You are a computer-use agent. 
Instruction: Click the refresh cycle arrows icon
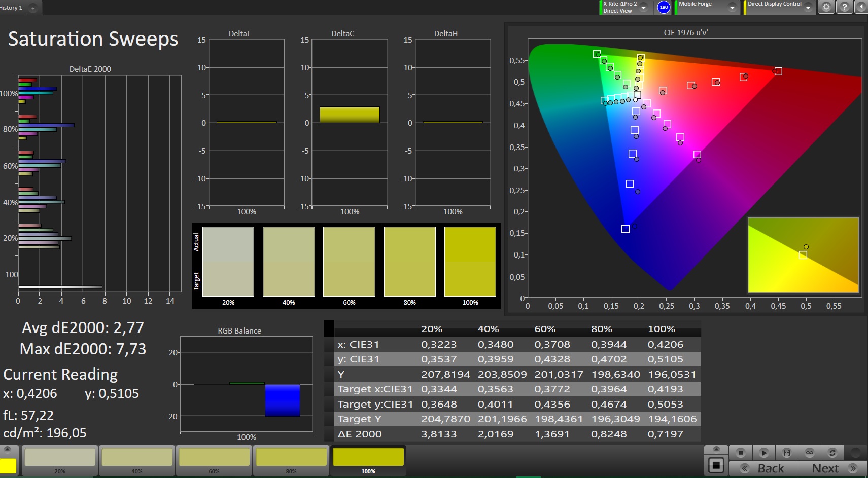(x=832, y=453)
